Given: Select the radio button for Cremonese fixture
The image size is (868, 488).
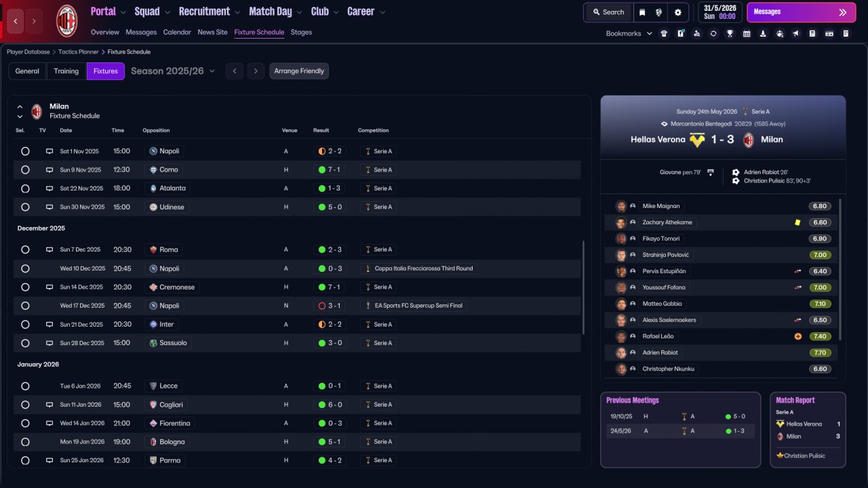Looking at the screenshot, I should [25, 287].
